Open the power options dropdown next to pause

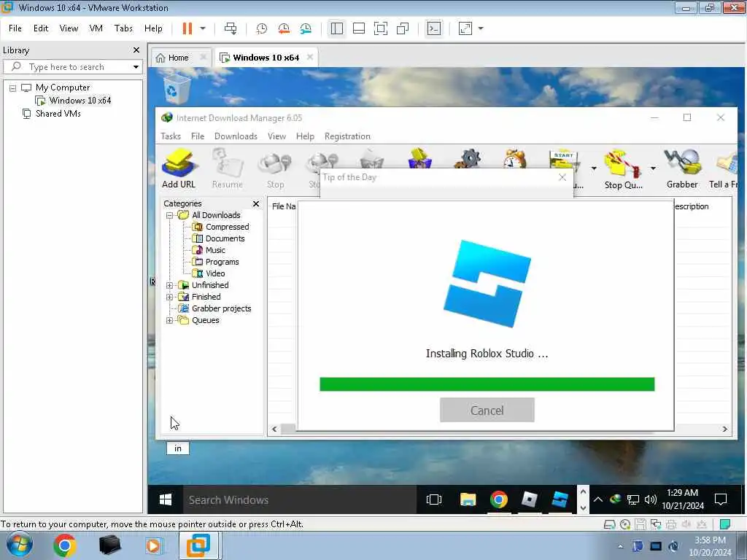pos(203,28)
